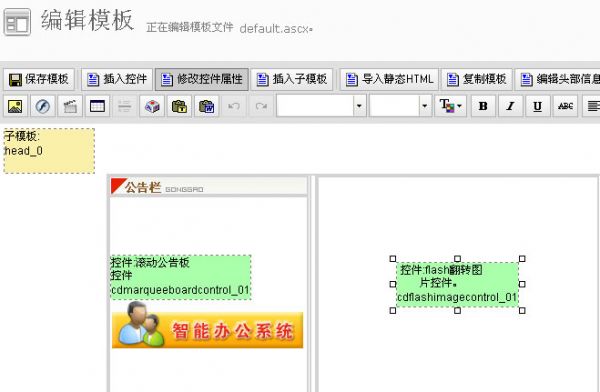Toggle bold formatting
The image size is (600, 392).
point(483,106)
